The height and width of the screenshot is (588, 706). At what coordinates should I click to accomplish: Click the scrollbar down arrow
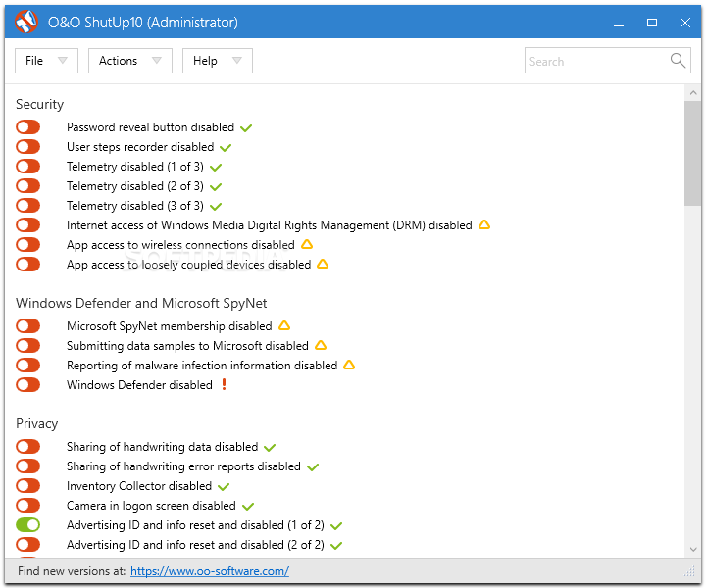pyautogui.click(x=693, y=549)
